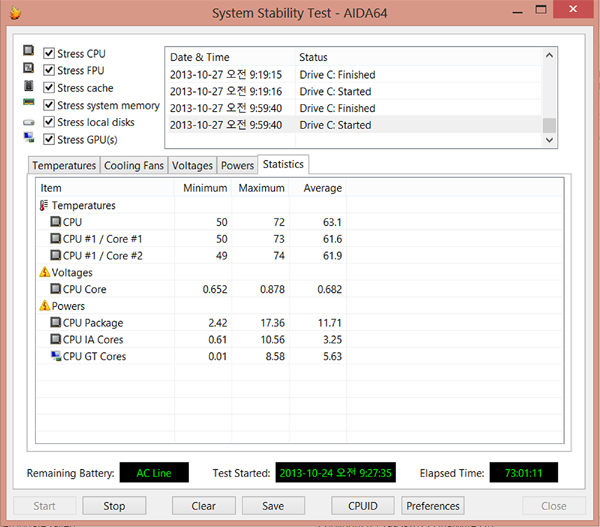Select the CPU Package row label

click(x=93, y=323)
